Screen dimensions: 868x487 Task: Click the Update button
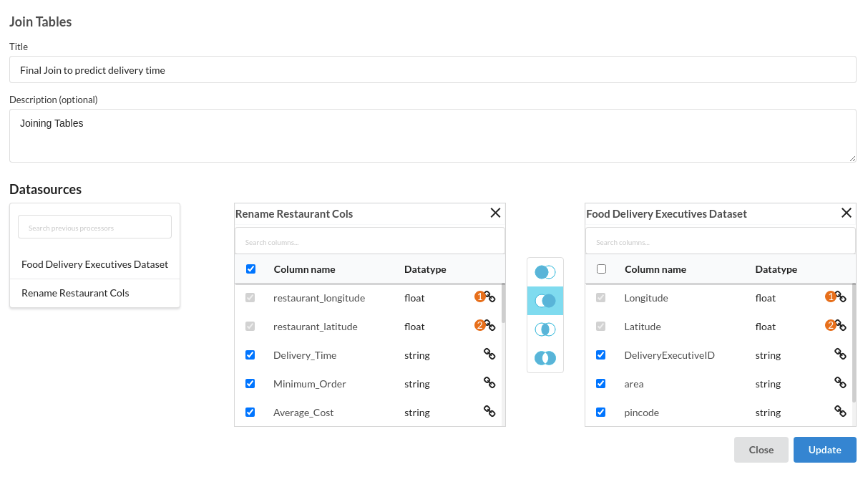(824, 450)
